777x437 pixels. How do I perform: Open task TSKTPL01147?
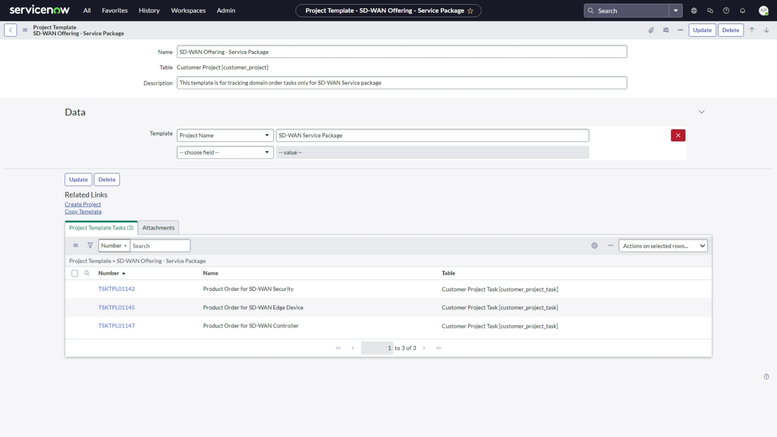[116, 326]
